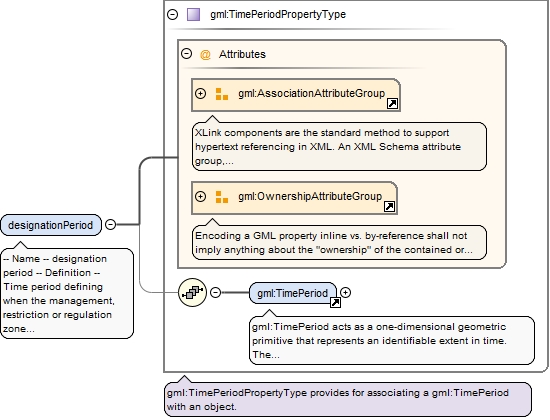Follow the OwnershipAttributeGroup reference arrow
This screenshot has height=420, width=550.
[389, 207]
